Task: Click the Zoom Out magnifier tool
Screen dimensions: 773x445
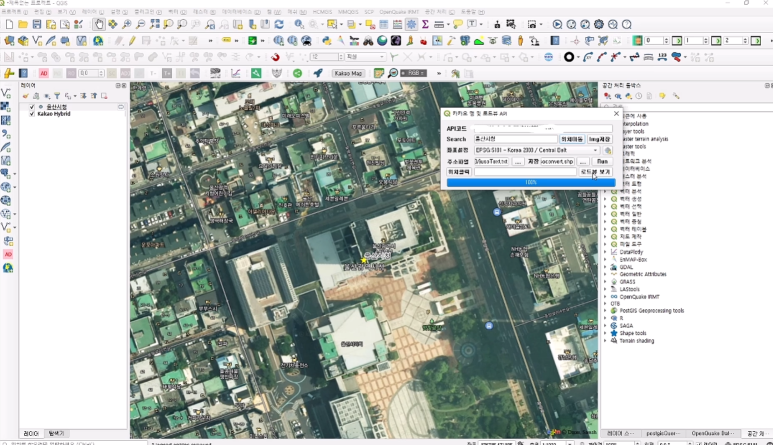Action: click(141, 24)
